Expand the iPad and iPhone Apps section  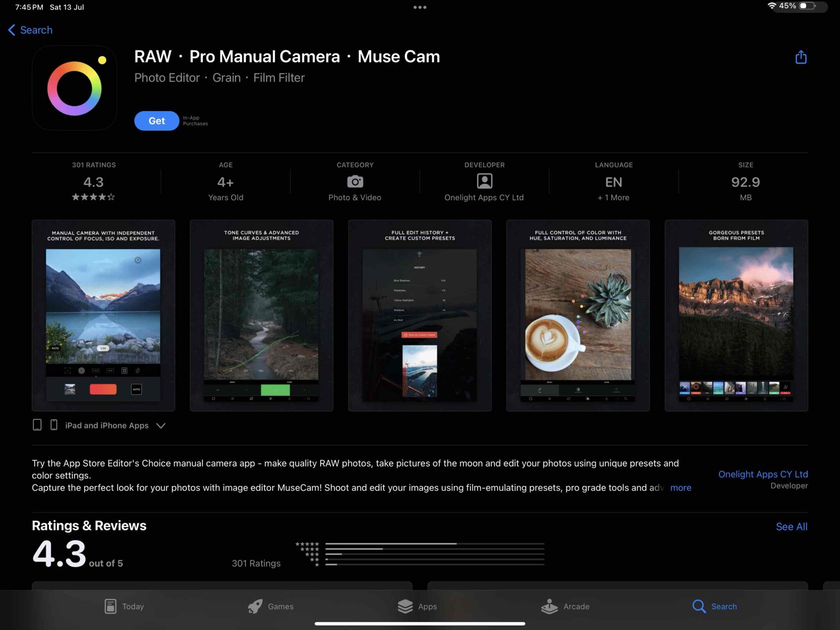click(x=160, y=425)
